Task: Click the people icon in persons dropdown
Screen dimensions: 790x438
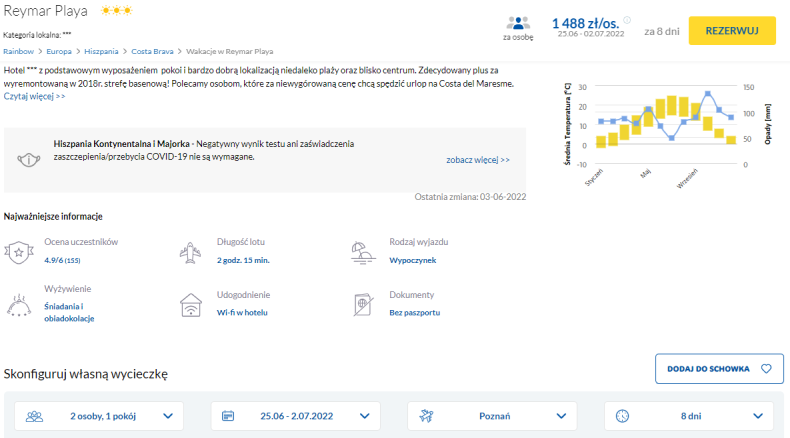Action: pyautogui.click(x=34, y=416)
